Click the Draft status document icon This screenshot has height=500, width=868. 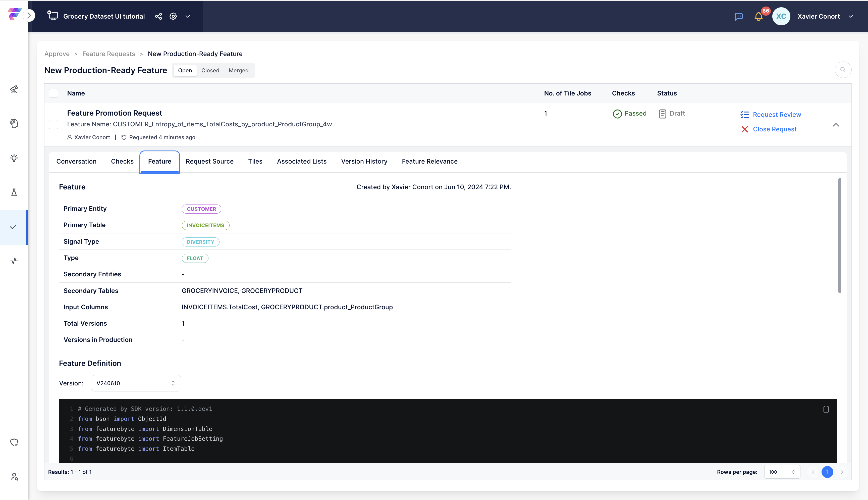coord(662,114)
